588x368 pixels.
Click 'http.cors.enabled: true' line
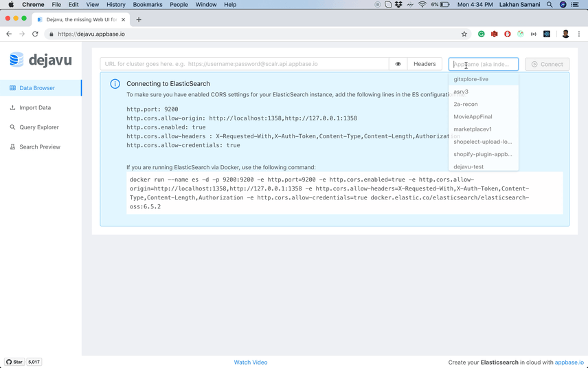click(166, 127)
